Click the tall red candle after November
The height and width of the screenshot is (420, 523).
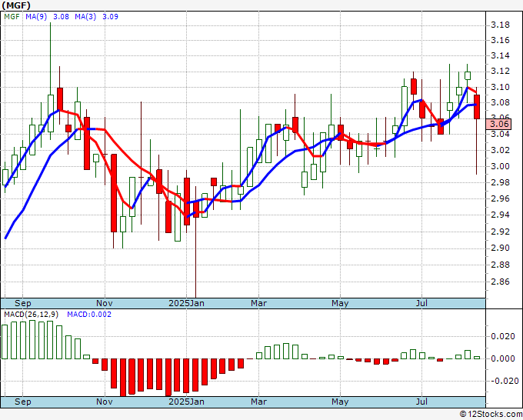[114, 193]
